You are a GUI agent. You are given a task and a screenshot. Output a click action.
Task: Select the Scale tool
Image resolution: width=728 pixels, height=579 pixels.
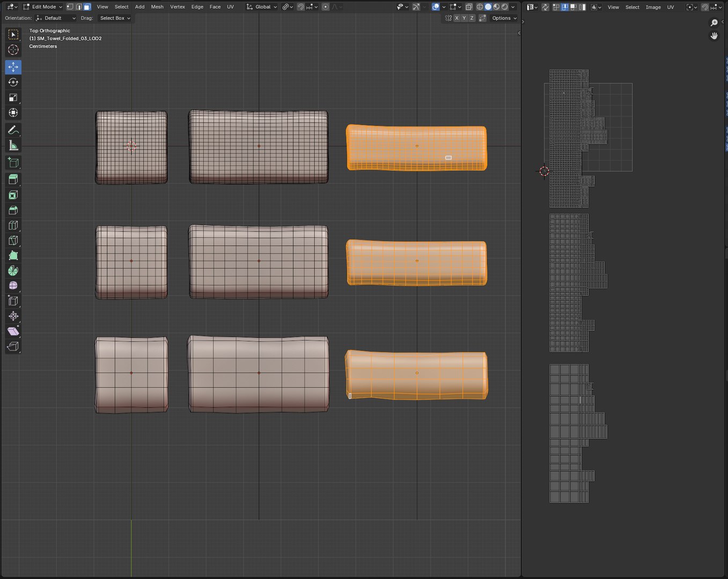click(13, 98)
